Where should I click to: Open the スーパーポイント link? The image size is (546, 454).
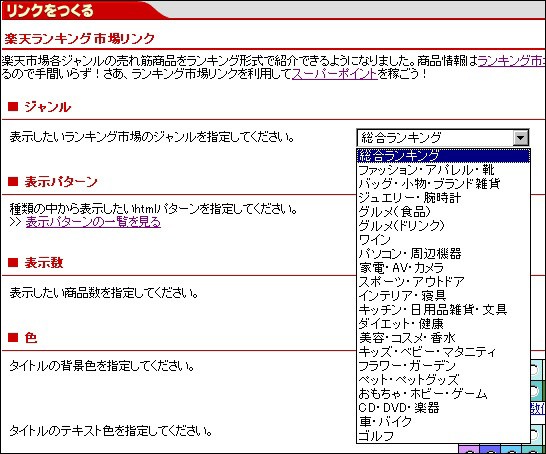tap(335, 74)
